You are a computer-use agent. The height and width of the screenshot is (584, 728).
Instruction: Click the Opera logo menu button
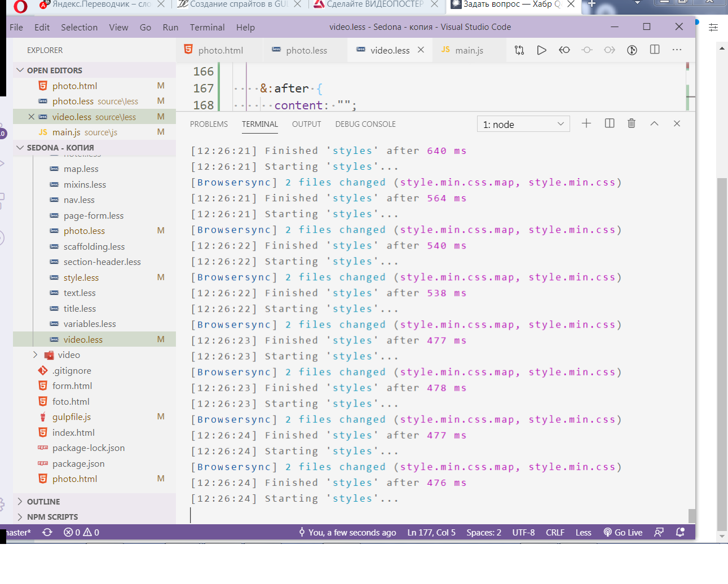pyautogui.click(x=20, y=6)
